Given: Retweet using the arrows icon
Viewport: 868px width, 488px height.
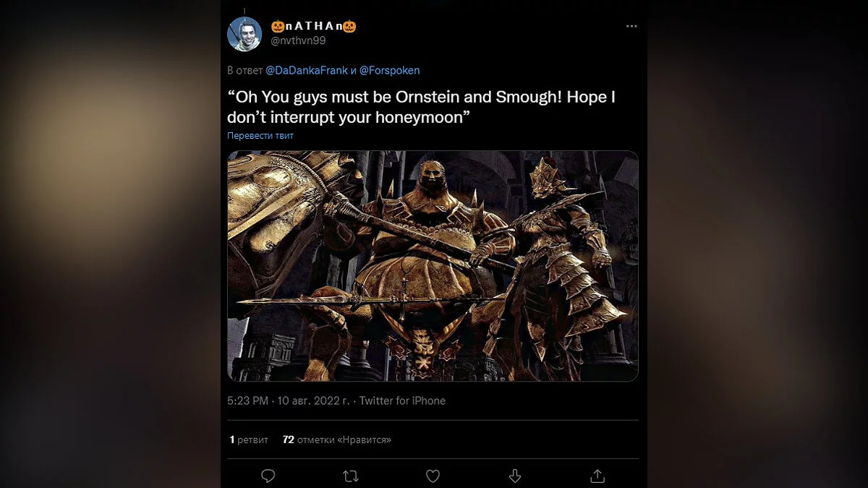Looking at the screenshot, I should tap(351, 476).
